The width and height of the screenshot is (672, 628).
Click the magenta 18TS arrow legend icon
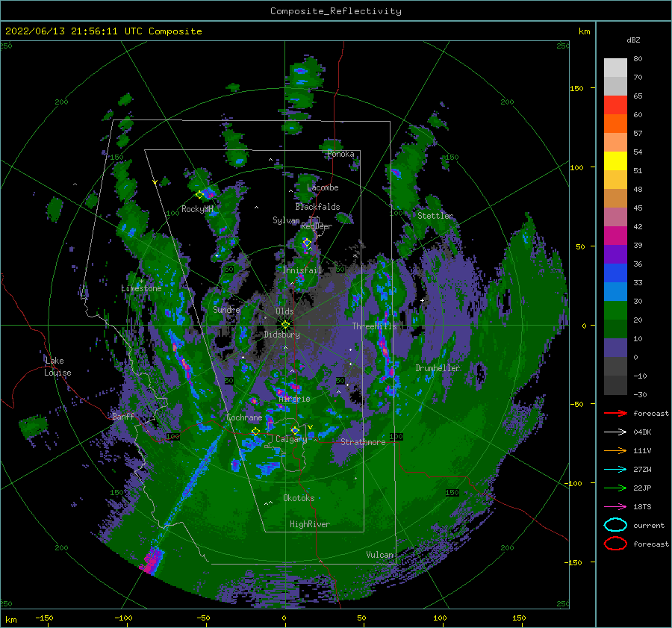(x=615, y=507)
